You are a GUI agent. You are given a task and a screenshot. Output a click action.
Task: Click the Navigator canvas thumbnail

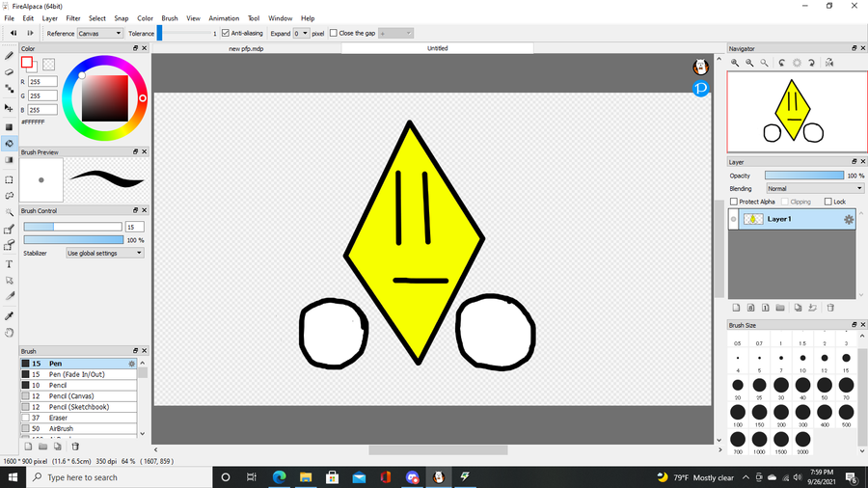point(798,112)
